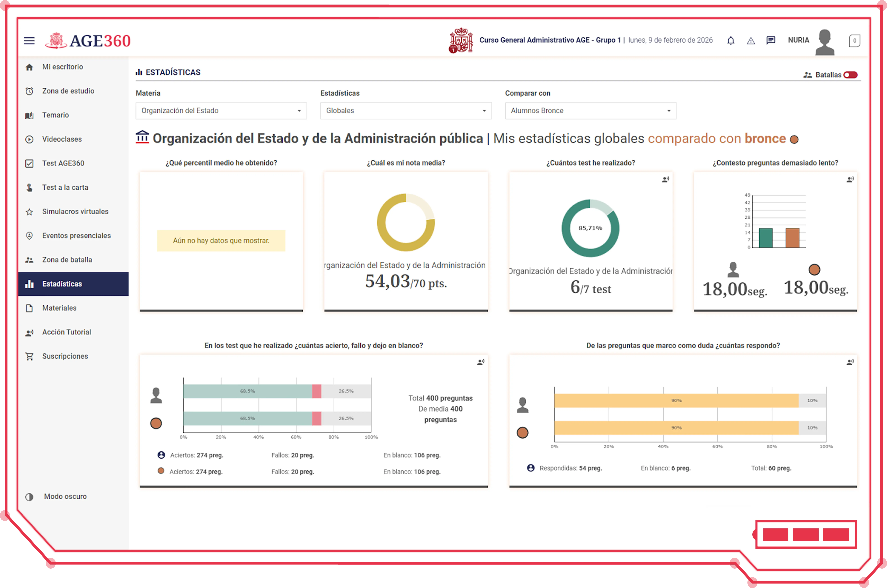Image resolution: width=887 pixels, height=588 pixels.
Task: Click the tutor icon on test count card
Action: [665, 180]
